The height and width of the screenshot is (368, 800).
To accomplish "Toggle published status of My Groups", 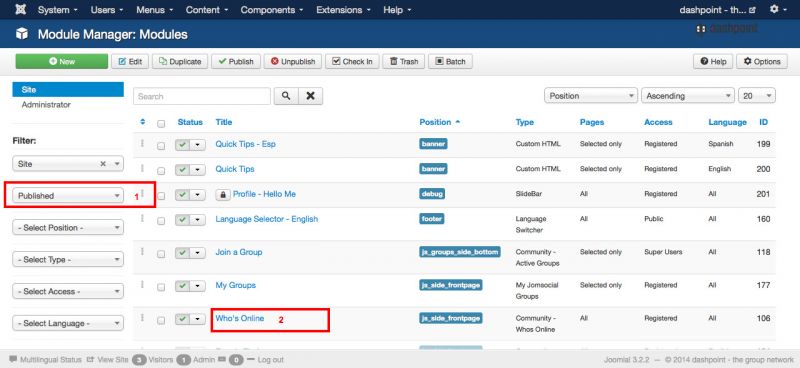I will pos(184,286).
